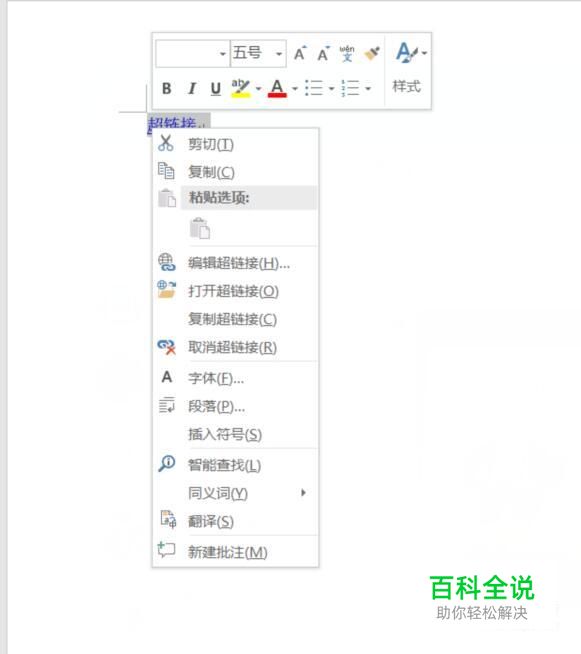Screen dimensions: 581x654
Task: Choose 智能查找(L) from the menu
Action: 236,465
